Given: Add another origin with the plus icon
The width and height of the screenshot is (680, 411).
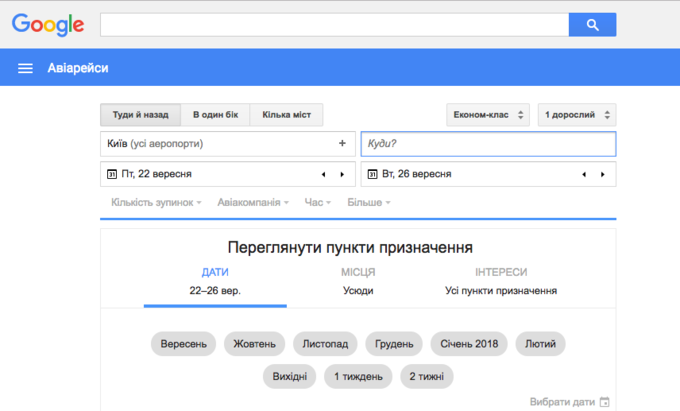Looking at the screenshot, I should [x=342, y=143].
